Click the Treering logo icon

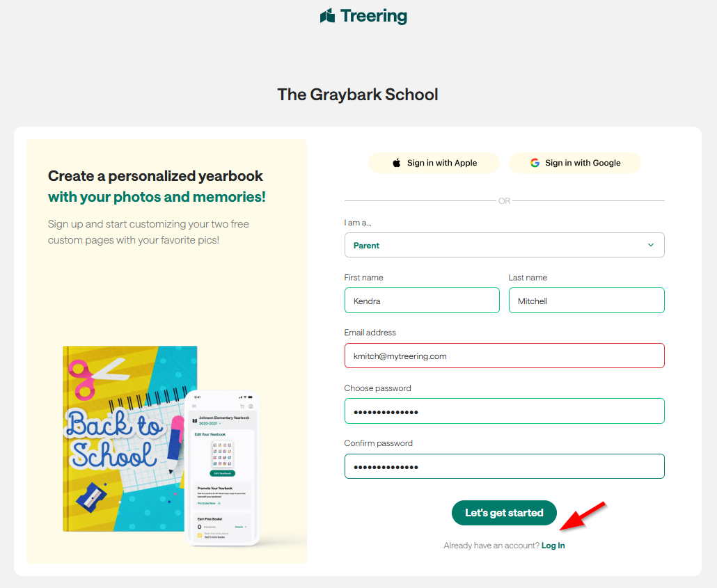328,15
